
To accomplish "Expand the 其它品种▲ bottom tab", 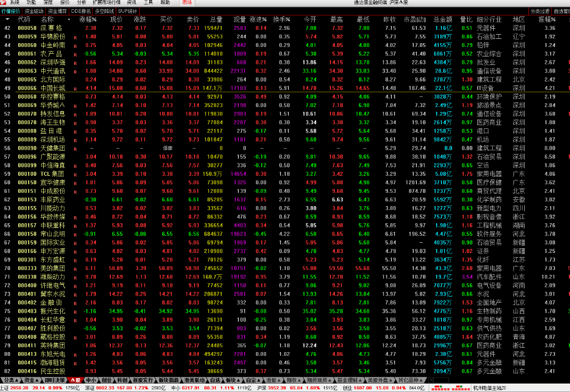I will coord(411,380).
